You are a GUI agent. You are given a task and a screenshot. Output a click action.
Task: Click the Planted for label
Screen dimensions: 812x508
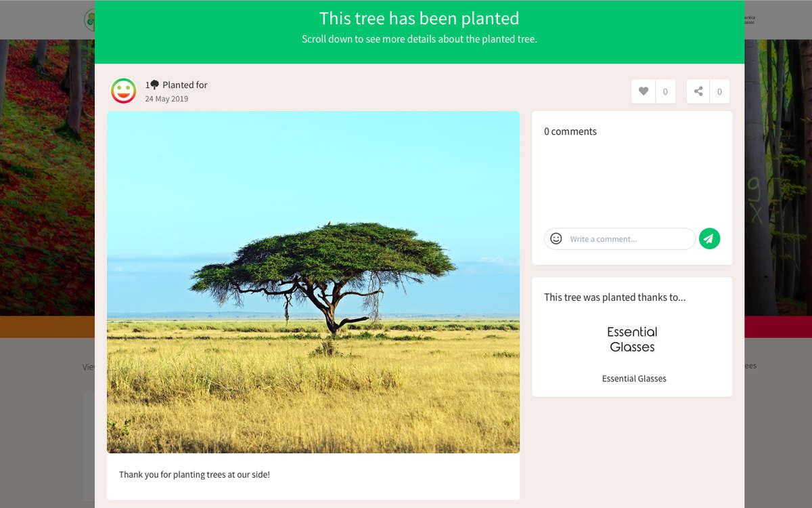pos(185,85)
